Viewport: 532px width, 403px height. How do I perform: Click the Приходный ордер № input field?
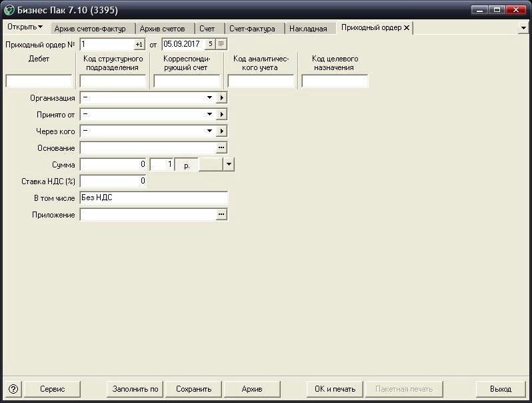(107, 44)
